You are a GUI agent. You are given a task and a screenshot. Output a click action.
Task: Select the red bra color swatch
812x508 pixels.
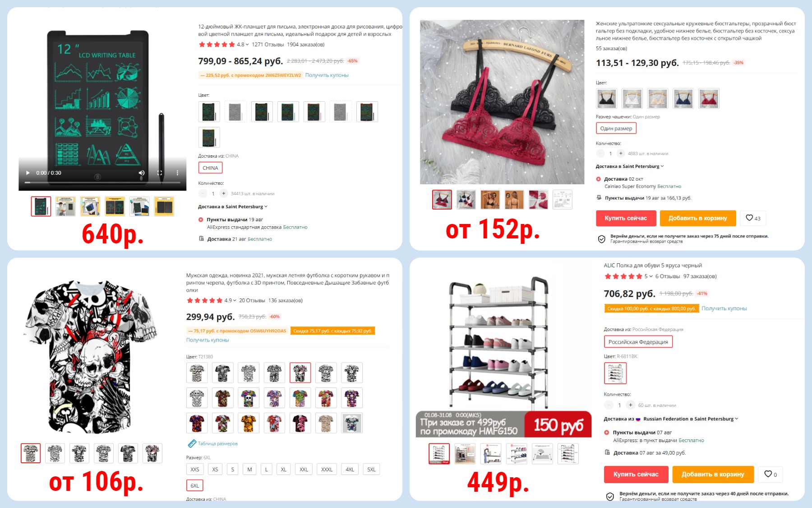[709, 98]
